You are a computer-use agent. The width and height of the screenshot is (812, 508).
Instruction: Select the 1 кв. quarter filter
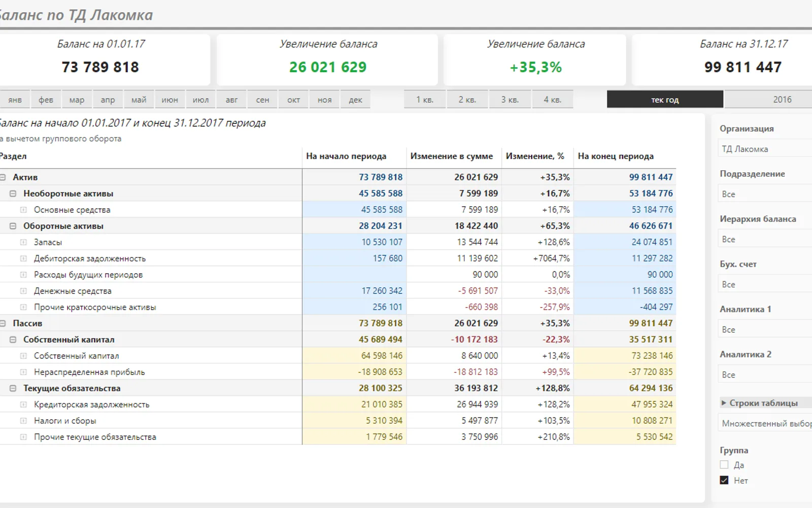425,100
